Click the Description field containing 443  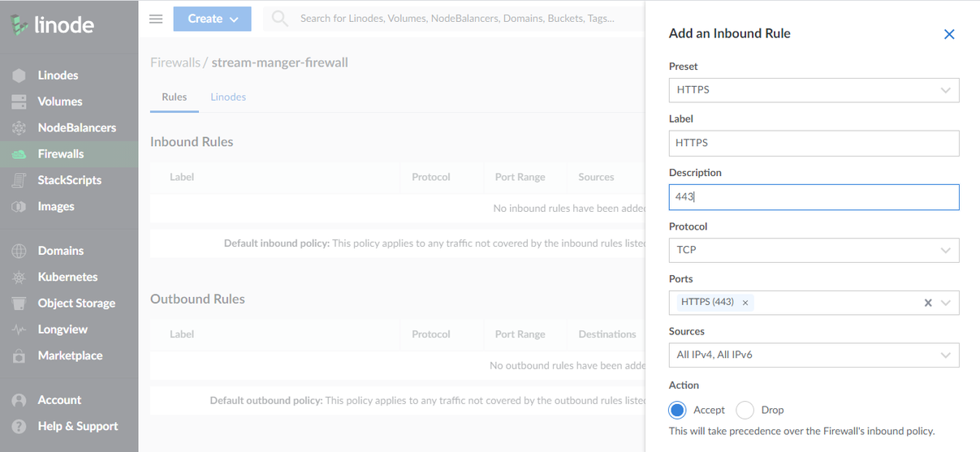[814, 197]
